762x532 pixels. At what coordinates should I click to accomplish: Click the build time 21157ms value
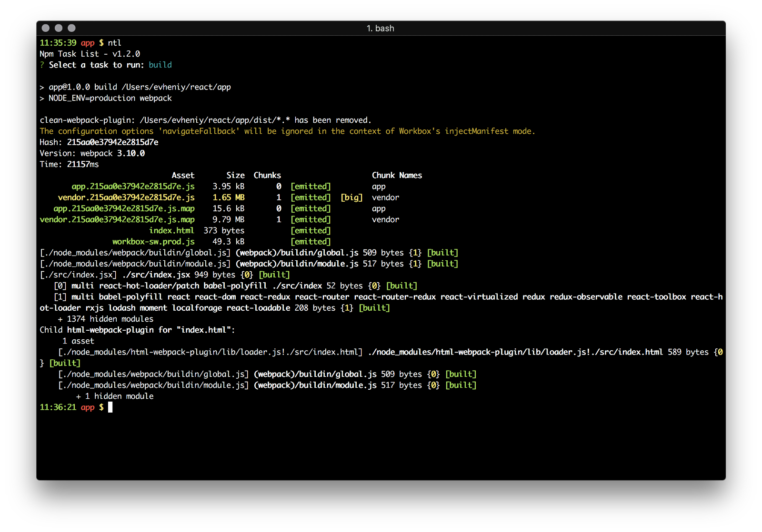click(x=83, y=164)
